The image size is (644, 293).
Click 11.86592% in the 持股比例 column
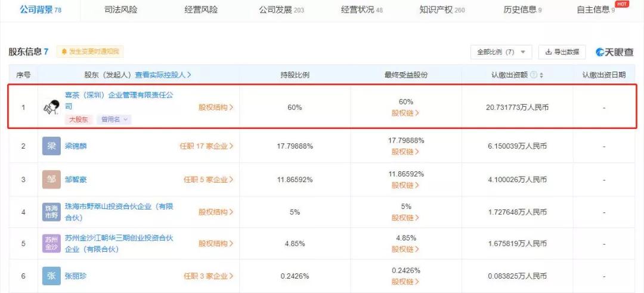pos(295,180)
